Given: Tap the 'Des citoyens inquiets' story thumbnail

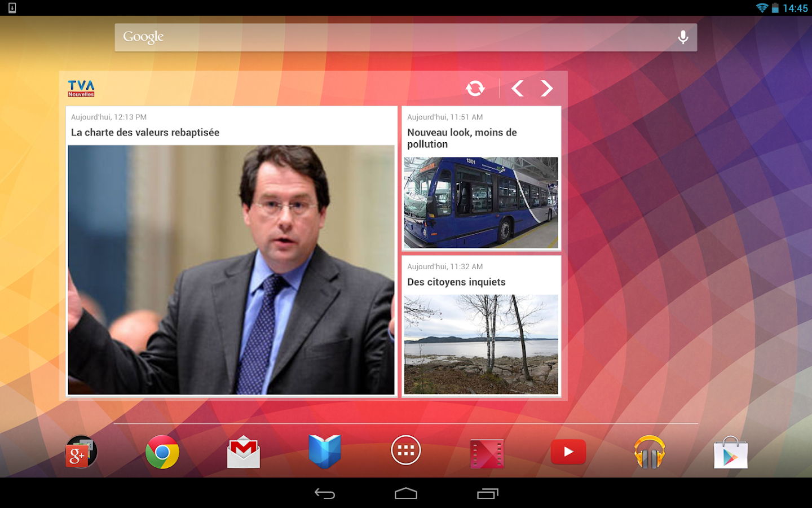Looking at the screenshot, I should point(480,344).
